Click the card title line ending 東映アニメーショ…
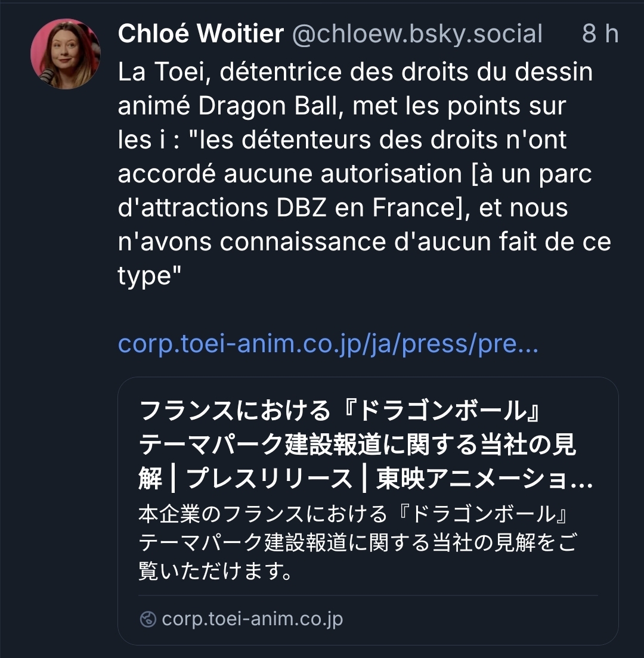 pos(366,479)
